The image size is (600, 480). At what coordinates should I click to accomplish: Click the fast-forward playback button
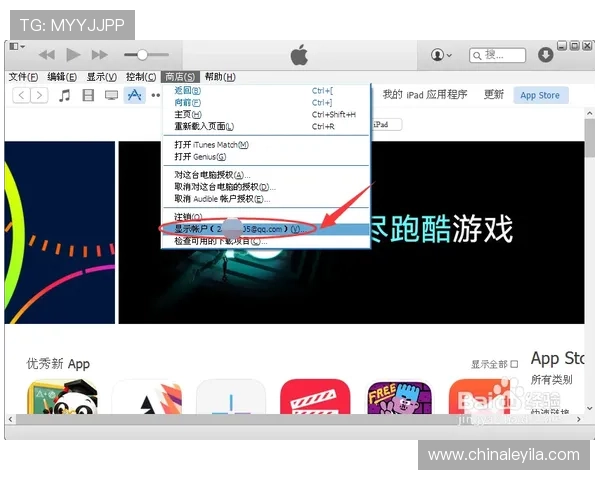pyautogui.click(x=99, y=55)
